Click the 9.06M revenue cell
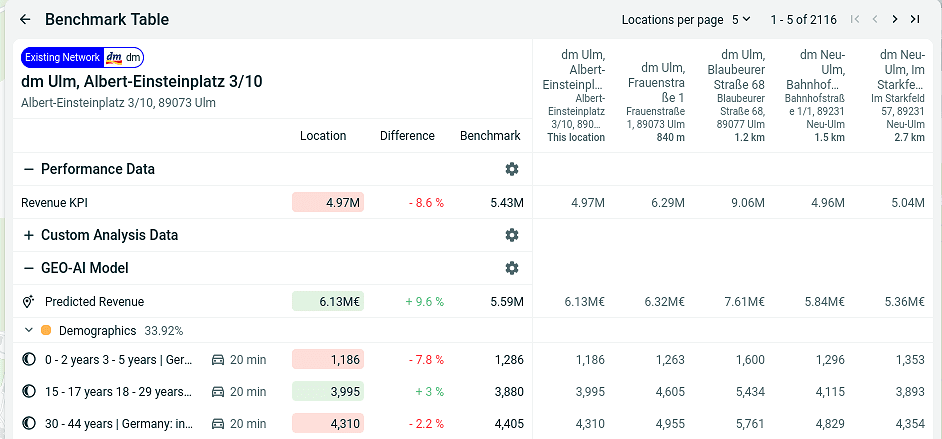The image size is (942, 439). 747,203
